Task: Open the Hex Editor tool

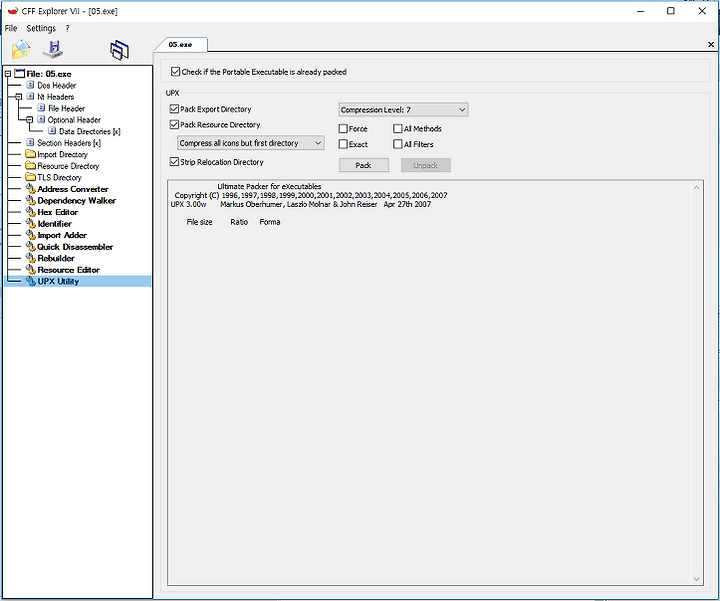Action: pos(57,212)
